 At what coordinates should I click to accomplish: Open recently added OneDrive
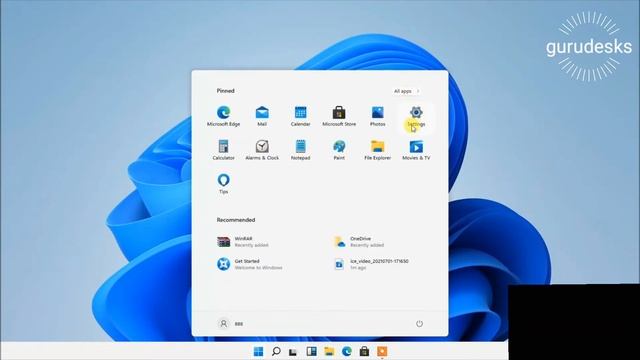point(359,242)
